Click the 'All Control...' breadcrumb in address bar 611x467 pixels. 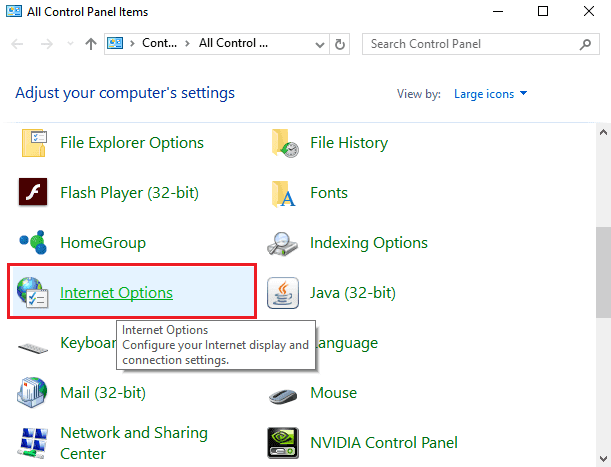(x=232, y=44)
